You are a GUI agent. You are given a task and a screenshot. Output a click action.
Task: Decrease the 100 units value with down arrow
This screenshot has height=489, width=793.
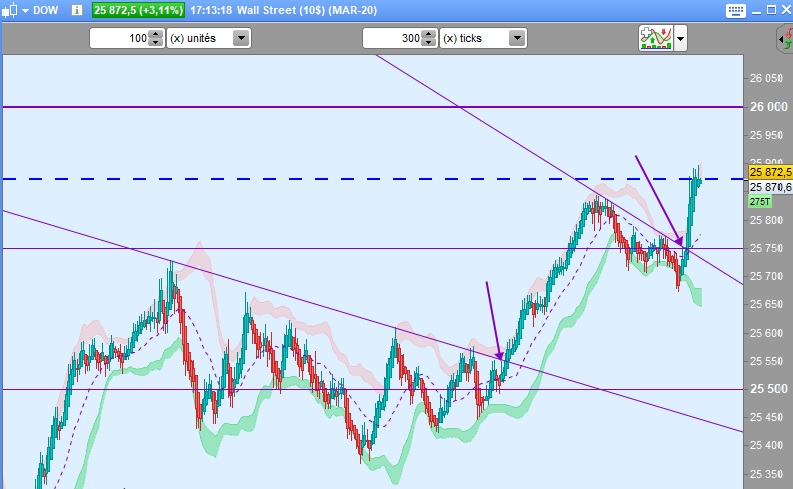156,42
